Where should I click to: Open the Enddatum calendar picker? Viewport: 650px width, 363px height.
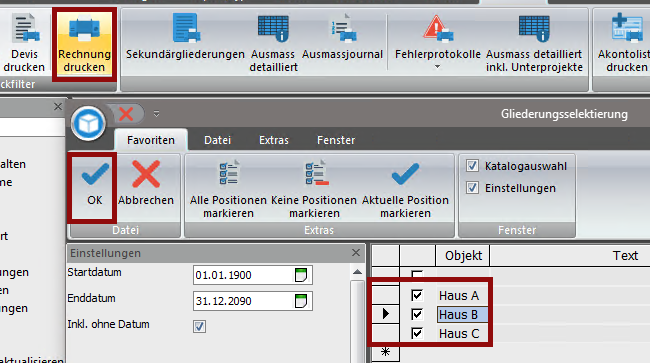pyautogui.click(x=301, y=301)
